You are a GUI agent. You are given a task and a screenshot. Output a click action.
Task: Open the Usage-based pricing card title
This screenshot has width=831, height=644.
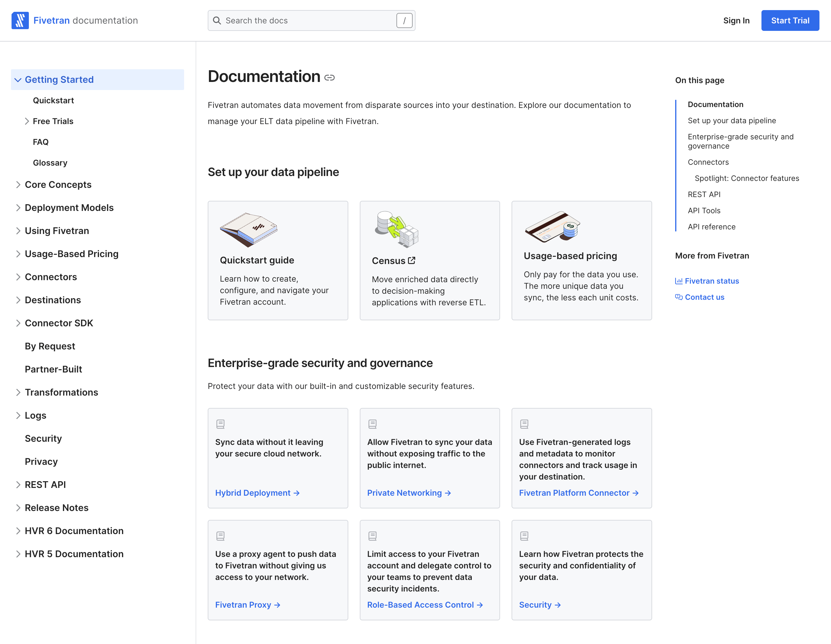tap(570, 256)
